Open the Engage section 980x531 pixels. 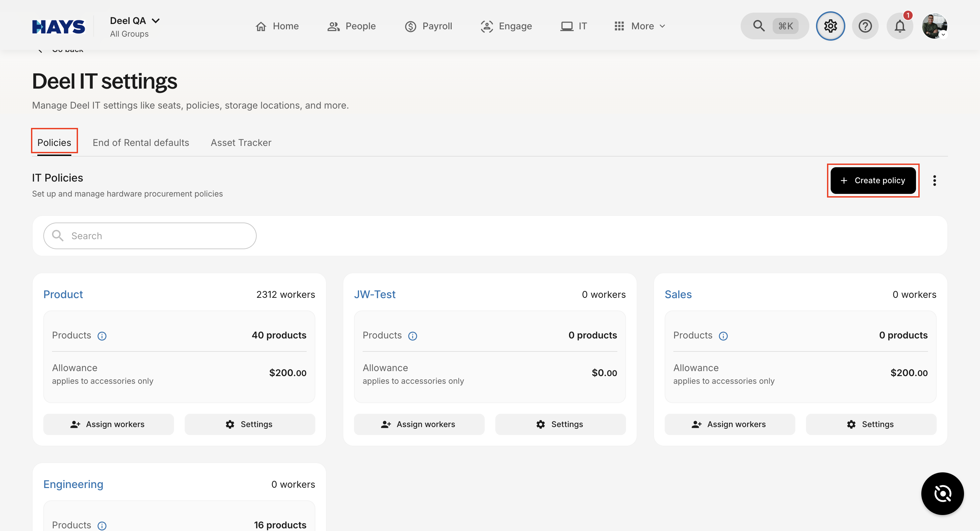tap(506, 26)
